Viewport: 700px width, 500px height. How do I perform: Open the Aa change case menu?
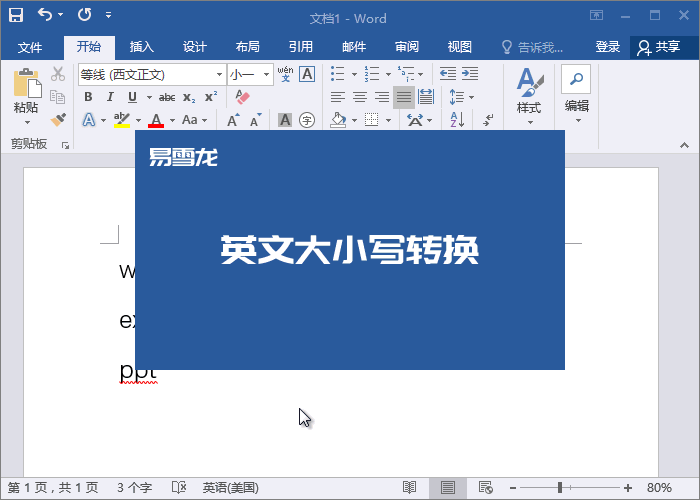[194, 120]
